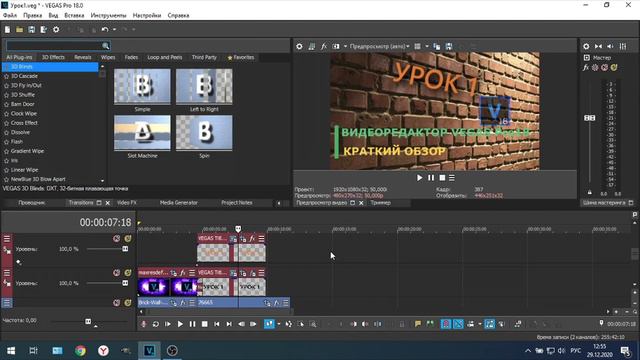Open project properties gear in main toolbar
The height and width of the screenshot is (360, 640).
(x=56, y=29)
